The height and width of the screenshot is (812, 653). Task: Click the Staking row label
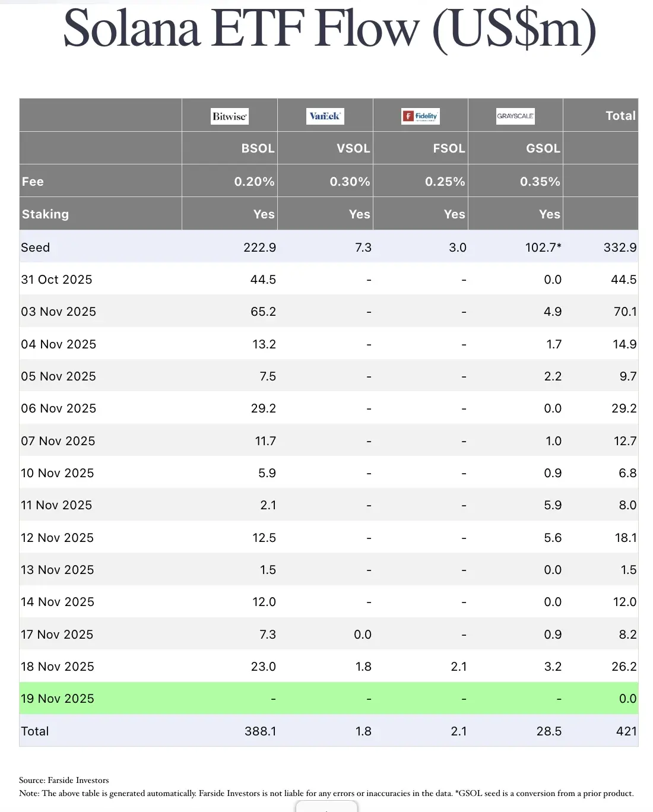pyautogui.click(x=45, y=214)
